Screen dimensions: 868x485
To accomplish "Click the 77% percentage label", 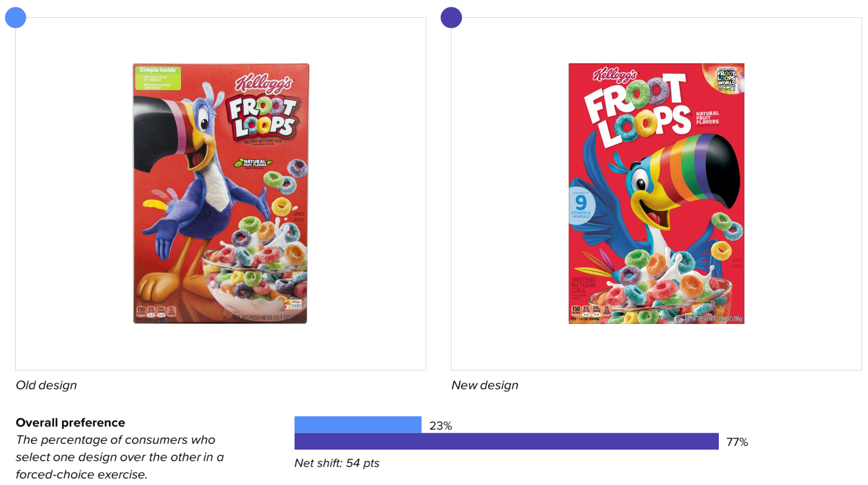I will point(737,442).
